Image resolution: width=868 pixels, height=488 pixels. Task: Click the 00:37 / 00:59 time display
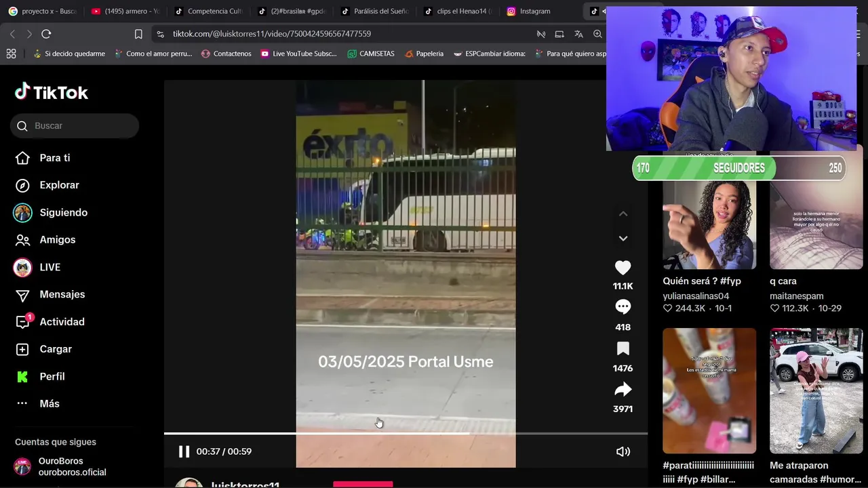[x=224, y=451]
